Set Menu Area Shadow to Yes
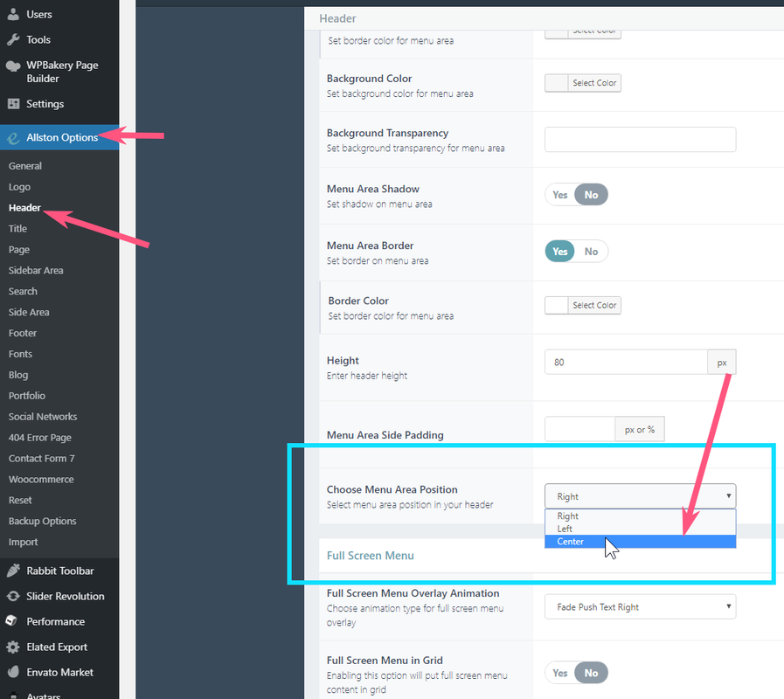 (x=559, y=195)
